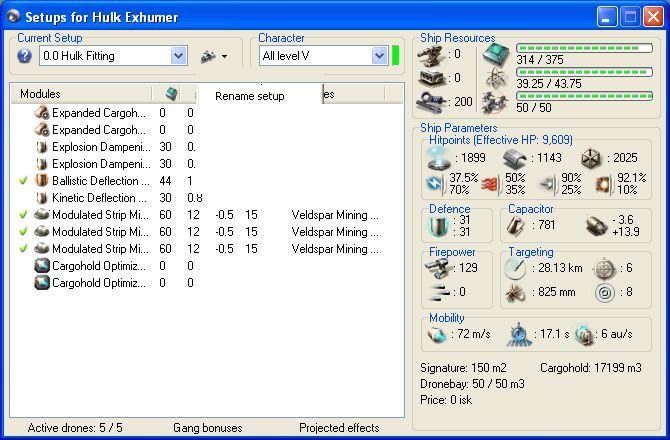Click first Explosion Dampening module icon
This screenshot has height=440, width=670.
(x=42, y=147)
